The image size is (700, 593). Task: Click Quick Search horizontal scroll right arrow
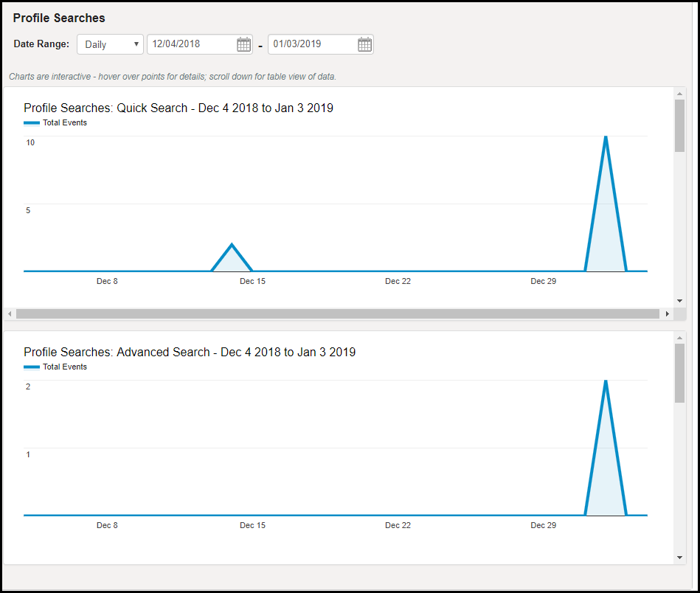(x=668, y=313)
